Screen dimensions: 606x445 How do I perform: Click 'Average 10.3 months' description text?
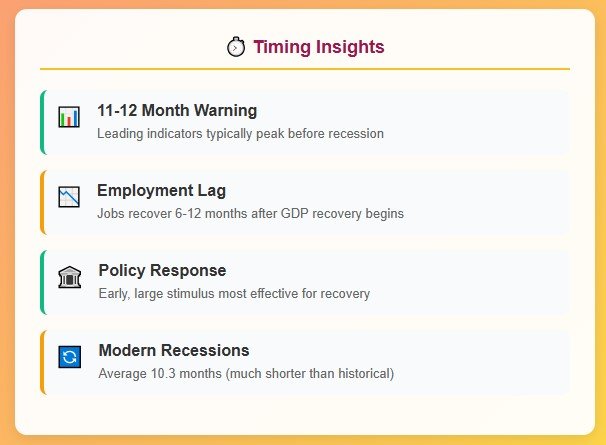pos(246,373)
